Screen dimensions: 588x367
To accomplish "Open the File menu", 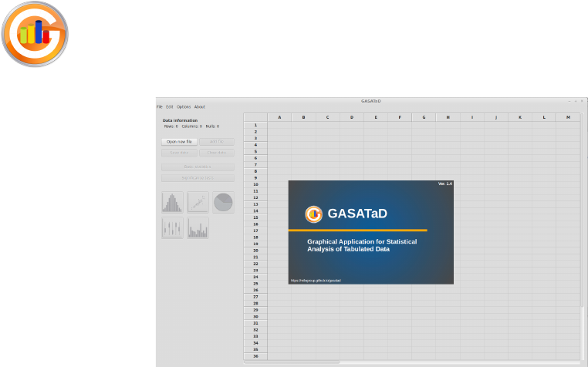I will tap(160, 107).
